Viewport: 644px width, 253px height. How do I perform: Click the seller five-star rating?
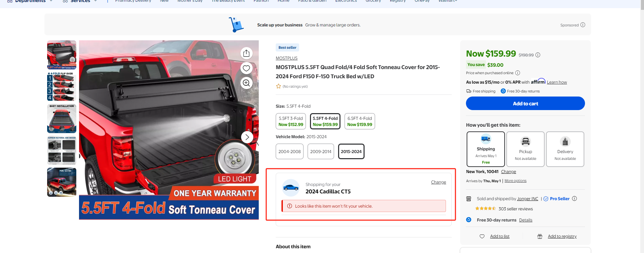tap(485, 209)
